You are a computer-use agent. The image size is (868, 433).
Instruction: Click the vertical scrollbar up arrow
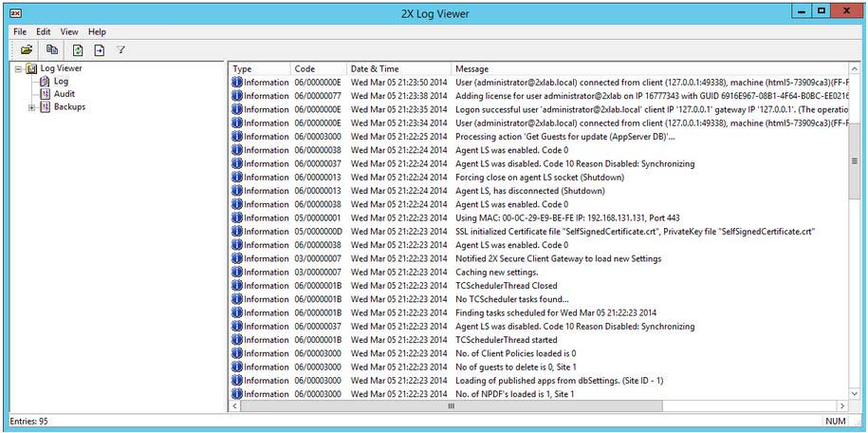coord(854,68)
